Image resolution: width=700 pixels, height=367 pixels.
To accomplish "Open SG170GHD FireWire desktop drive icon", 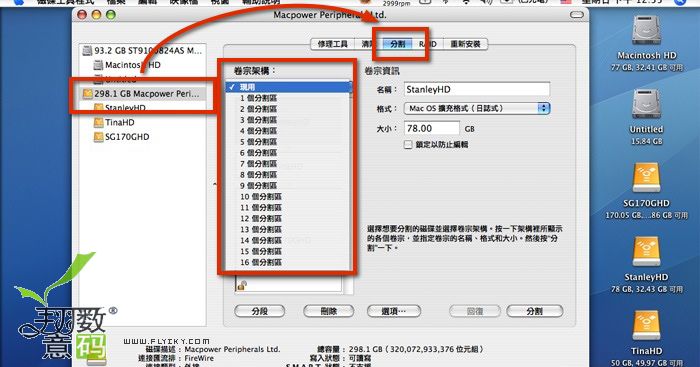I will (x=646, y=179).
